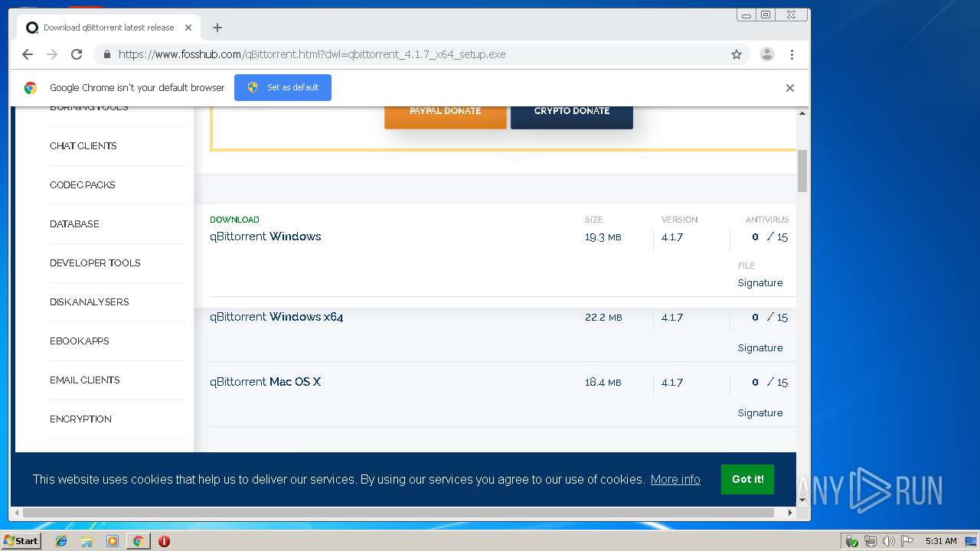This screenshot has height=551, width=980.
Task: Open the DEVELOPER TOOLS category
Action: pos(95,263)
